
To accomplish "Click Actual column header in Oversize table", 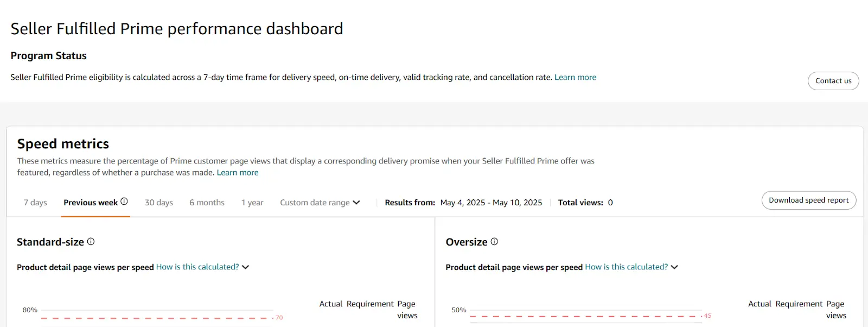I will click(759, 304).
